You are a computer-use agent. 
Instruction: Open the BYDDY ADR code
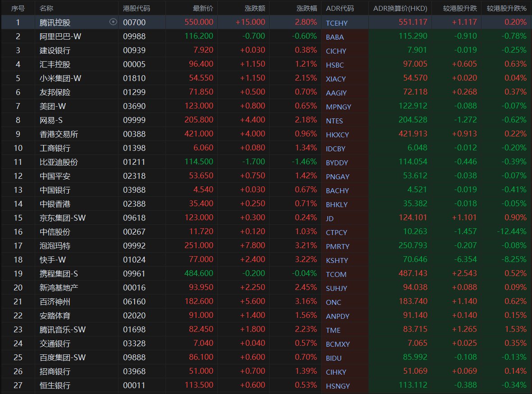[x=337, y=163]
